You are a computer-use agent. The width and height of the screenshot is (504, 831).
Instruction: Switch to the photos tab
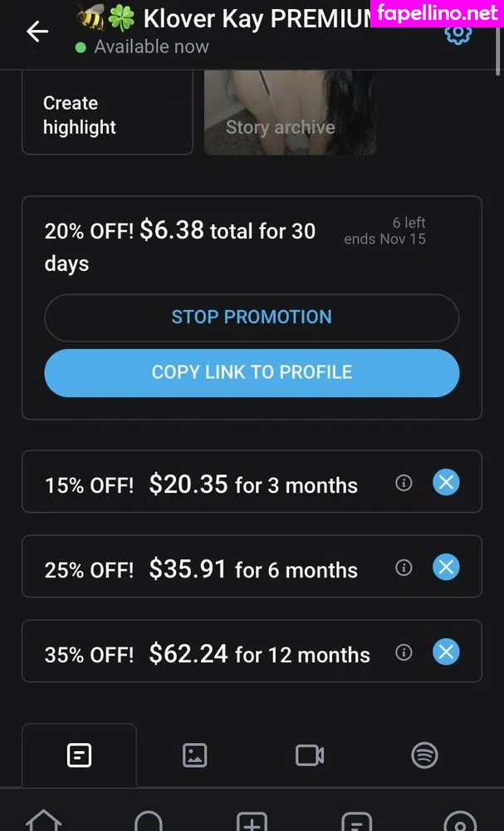[194, 755]
